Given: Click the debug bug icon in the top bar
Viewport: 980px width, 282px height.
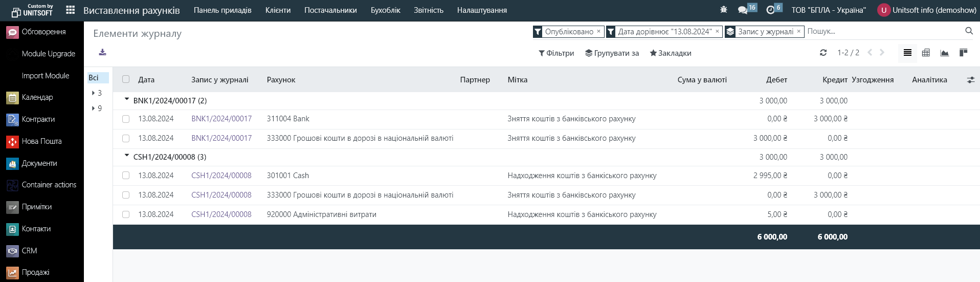Looking at the screenshot, I should coord(723,10).
